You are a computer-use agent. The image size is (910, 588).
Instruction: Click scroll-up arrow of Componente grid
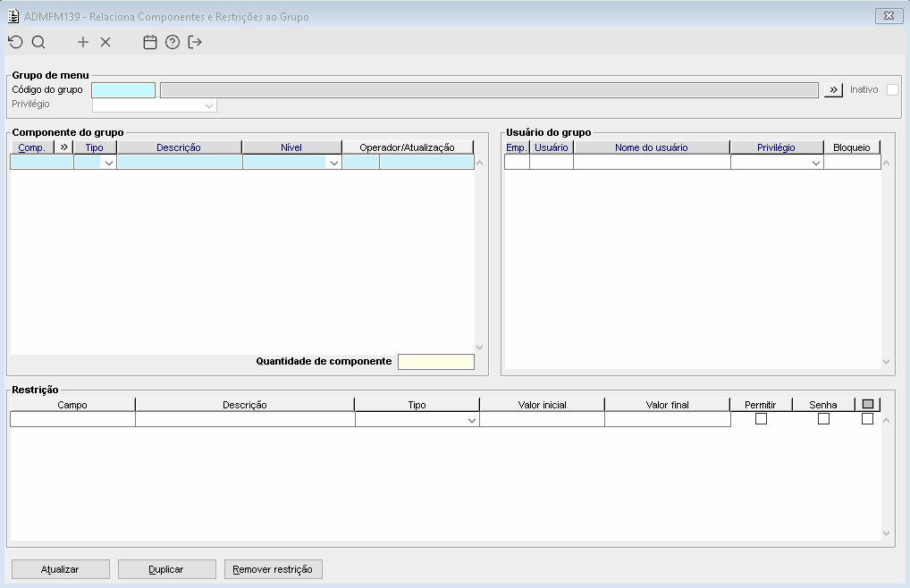(479, 163)
